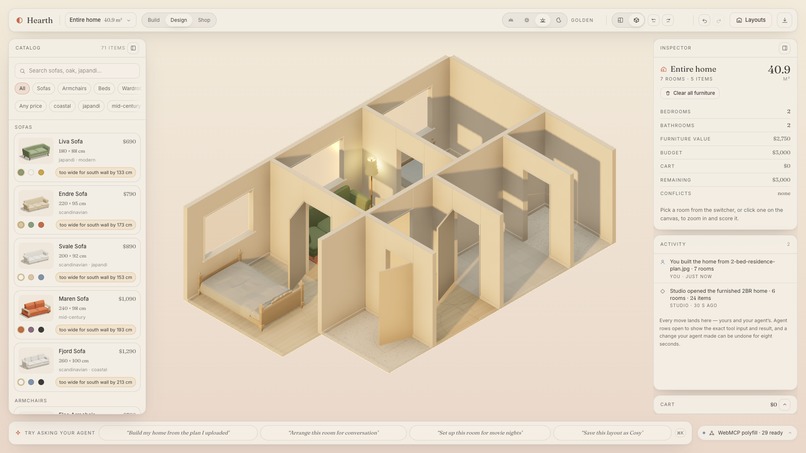Collapse the Catalog panel

pos(133,48)
